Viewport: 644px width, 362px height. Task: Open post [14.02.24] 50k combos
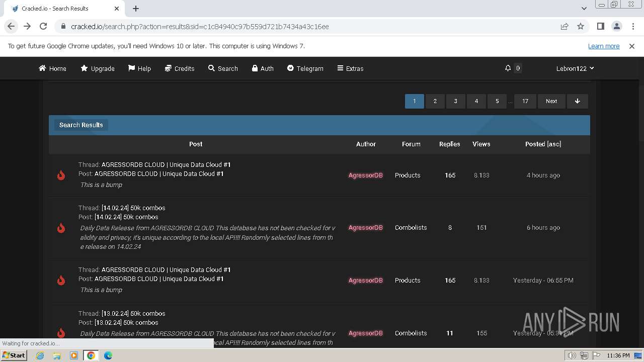(x=126, y=217)
